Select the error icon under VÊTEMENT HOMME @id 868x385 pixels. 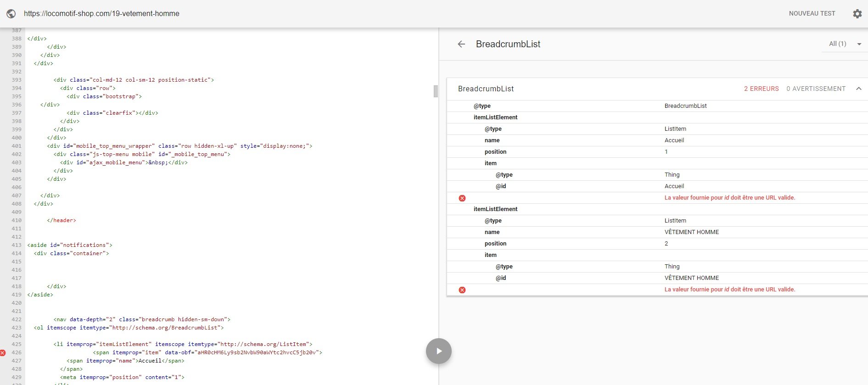(x=462, y=290)
